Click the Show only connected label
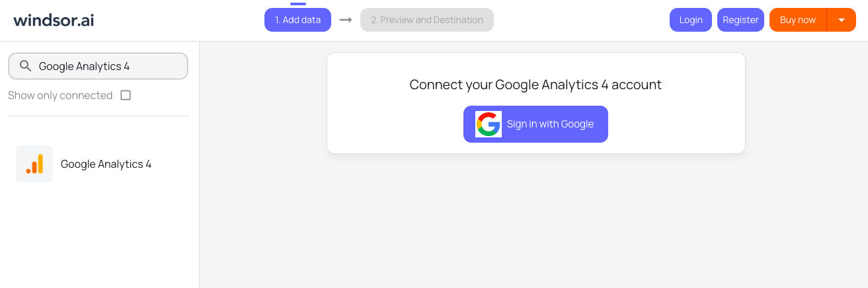Viewport: 868px width, 288px height. point(60,95)
